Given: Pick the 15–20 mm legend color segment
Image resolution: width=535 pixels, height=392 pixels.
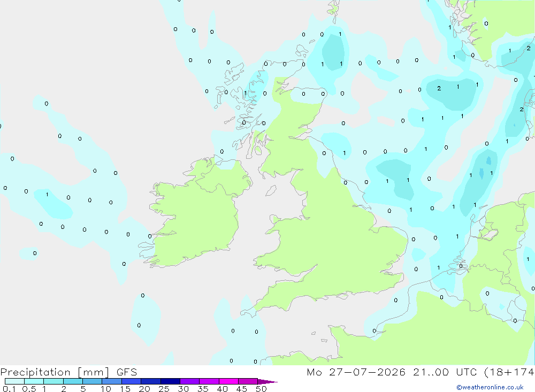Looking at the screenshot, I should point(132,381).
